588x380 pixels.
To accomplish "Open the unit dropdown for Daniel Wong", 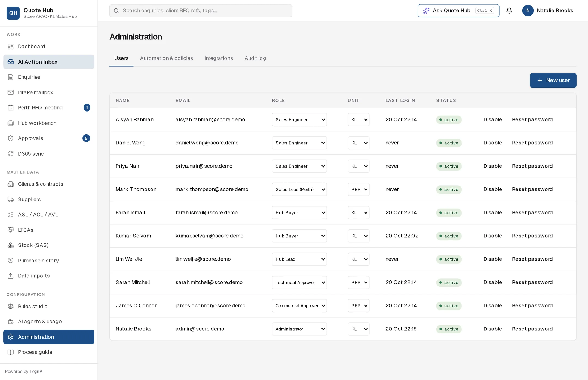I will click(359, 143).
